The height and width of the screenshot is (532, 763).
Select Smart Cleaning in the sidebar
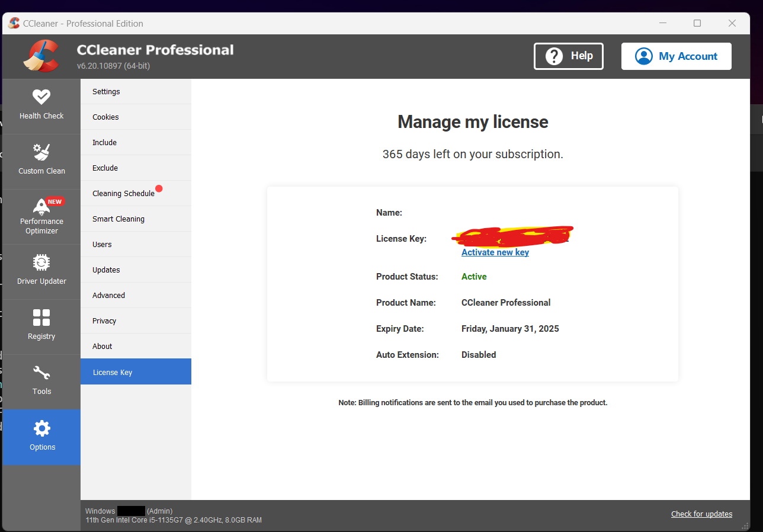point(118,219)
